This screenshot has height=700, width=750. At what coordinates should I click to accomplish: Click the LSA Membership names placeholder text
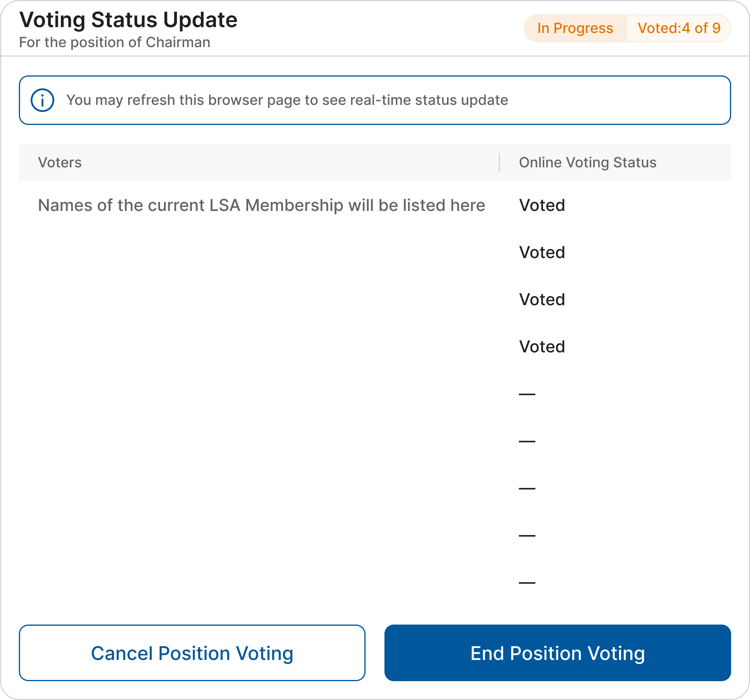point(261,205)
